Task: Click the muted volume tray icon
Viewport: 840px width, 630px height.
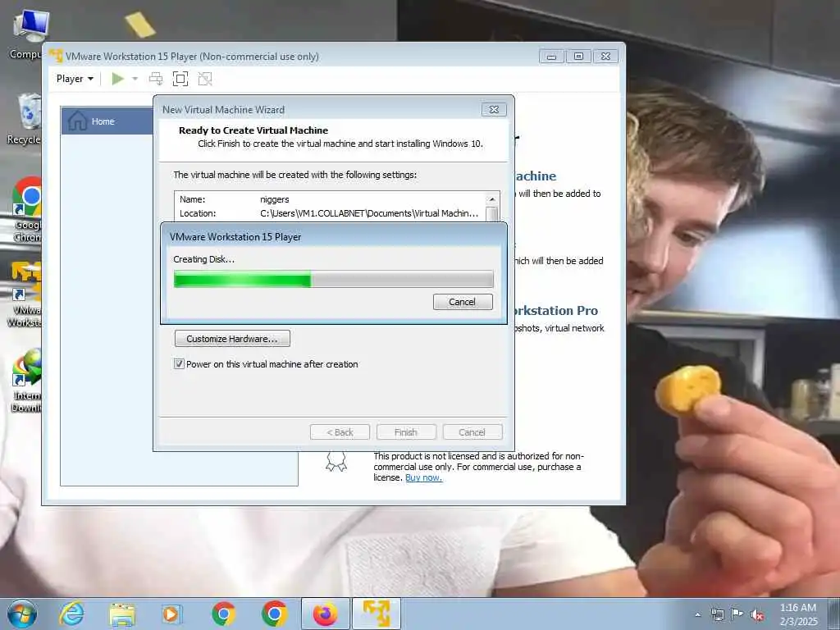Action: pos(757,615)
